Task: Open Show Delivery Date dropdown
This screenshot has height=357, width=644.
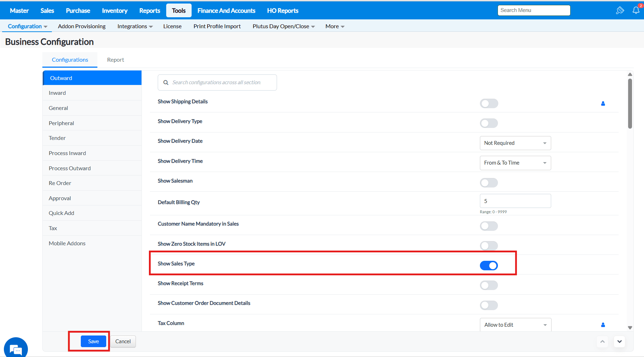Action: (515, 143)
